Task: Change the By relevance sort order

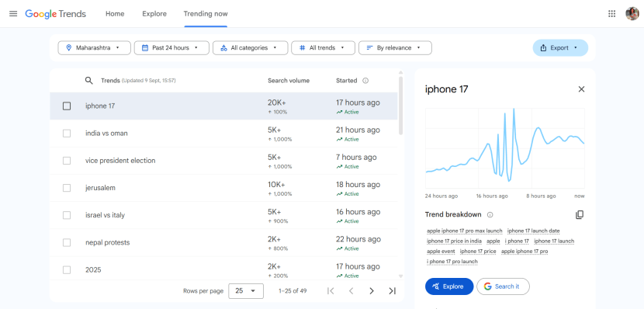Action: [395, 47]
